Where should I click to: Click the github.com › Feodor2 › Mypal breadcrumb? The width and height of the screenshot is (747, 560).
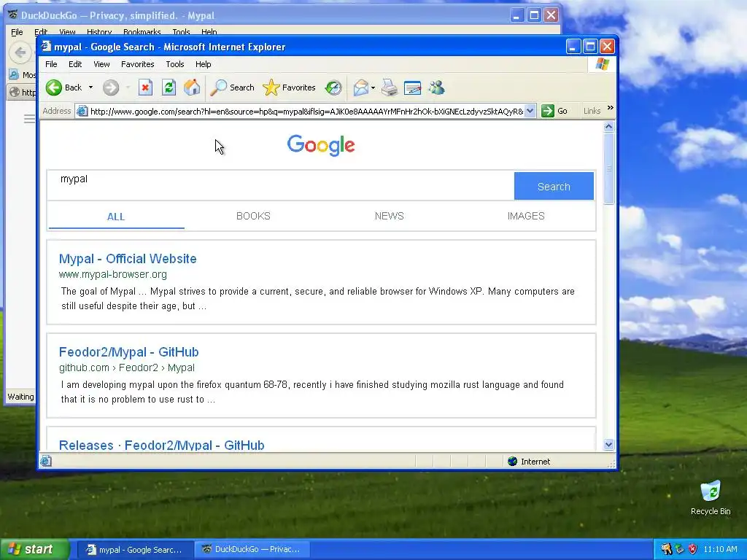pos(127,367)
